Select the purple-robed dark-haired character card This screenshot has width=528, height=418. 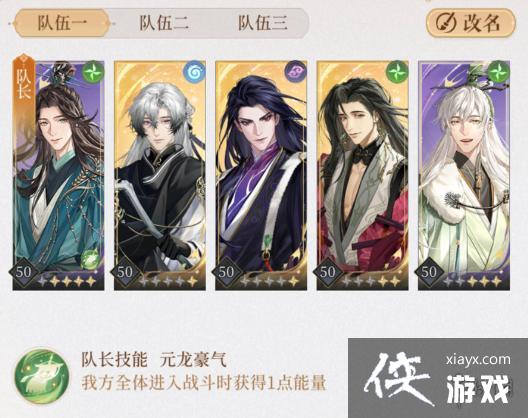261,175
